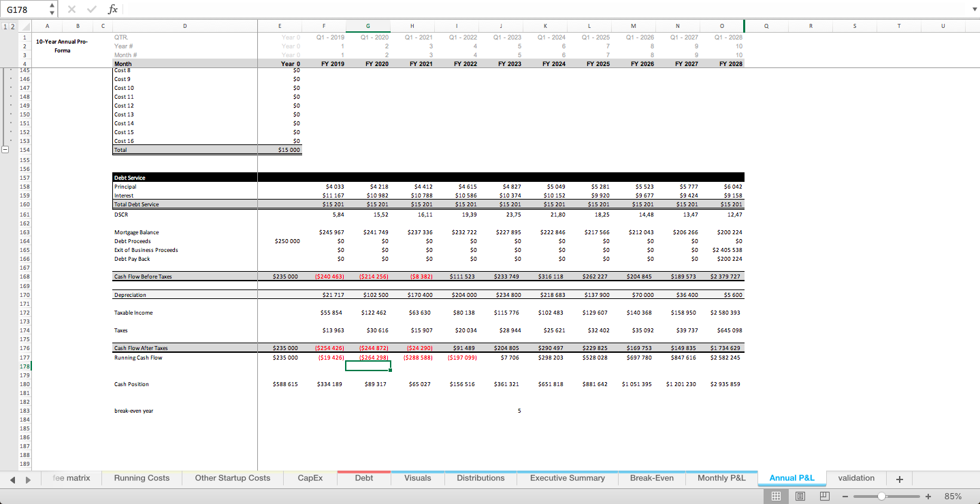980x504 pixels.
Task: Select the Normal view icon in status bar
Action: coord(776,496)
